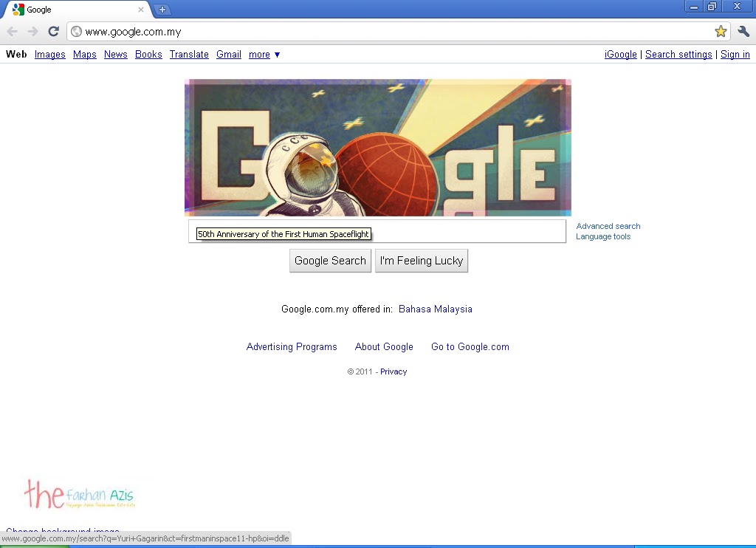The image size is (756, 548).
Task: Click the Google Search button
Action: (x=330, y=261)
